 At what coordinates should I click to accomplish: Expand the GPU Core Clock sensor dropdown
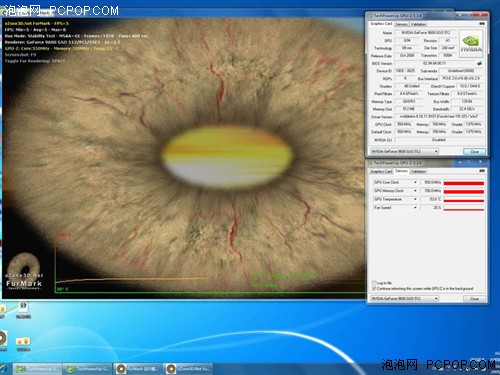click(x=415, y=182)
